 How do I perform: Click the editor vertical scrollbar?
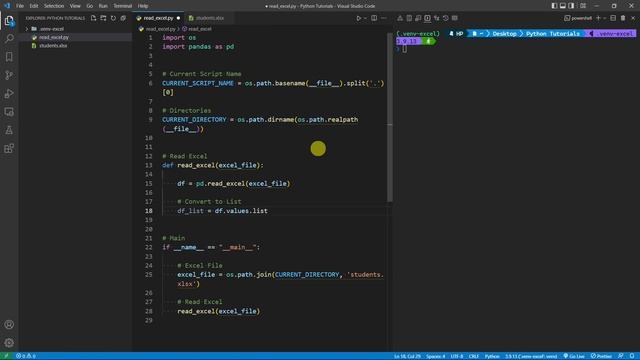[390, 117]
